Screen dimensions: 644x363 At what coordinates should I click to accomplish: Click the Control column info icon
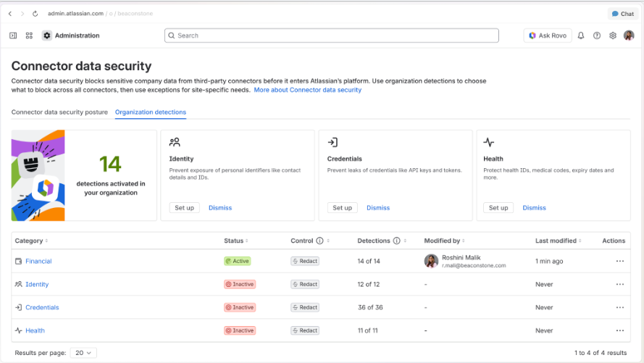319,241
